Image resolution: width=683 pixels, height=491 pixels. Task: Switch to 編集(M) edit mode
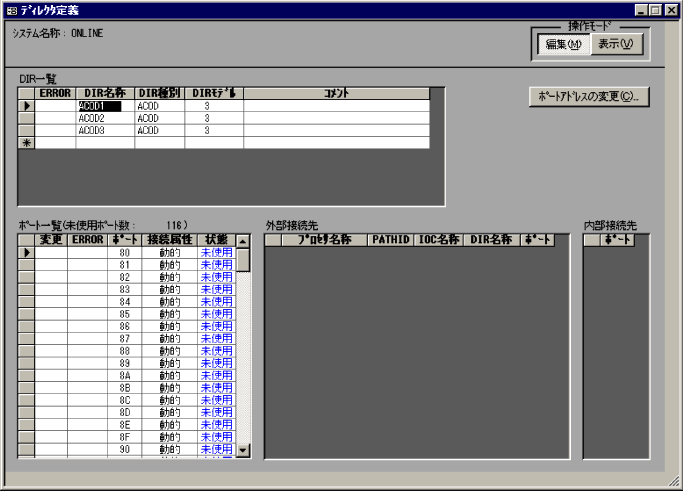563,45
